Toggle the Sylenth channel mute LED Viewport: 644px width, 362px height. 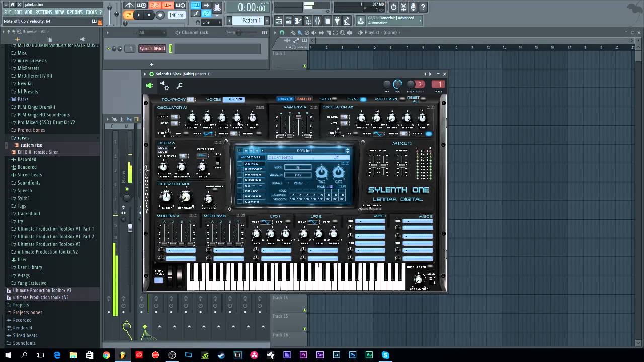coord(108,49)
